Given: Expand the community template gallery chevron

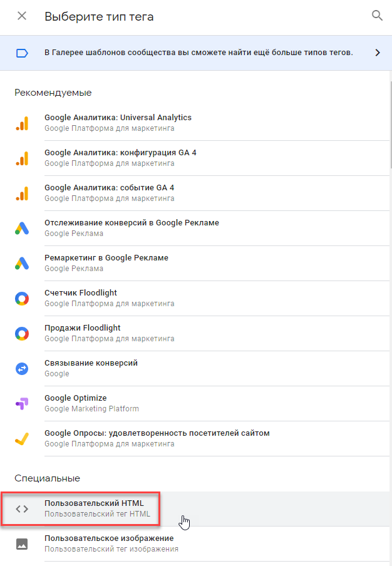Looking at the screenshot, I should point(378,53).
